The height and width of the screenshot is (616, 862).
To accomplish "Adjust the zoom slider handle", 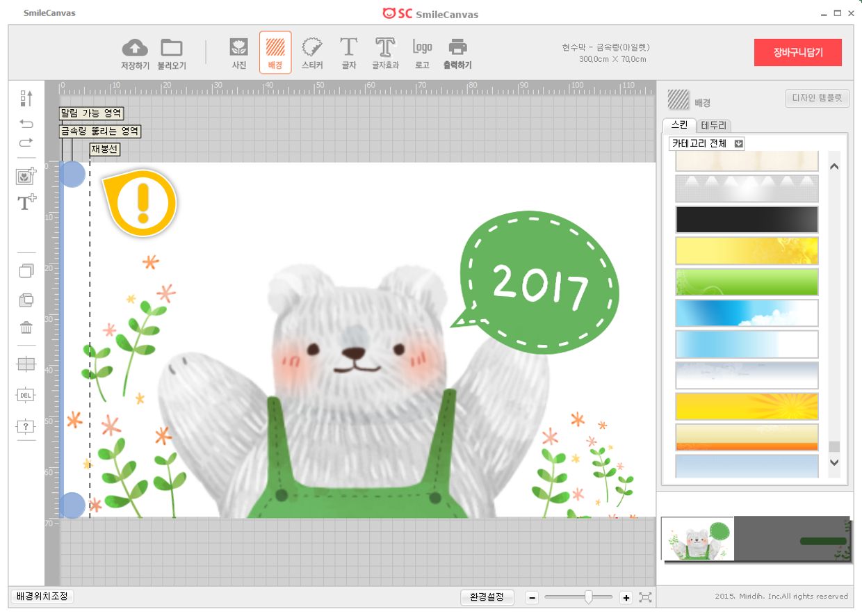I will (589, 597).
